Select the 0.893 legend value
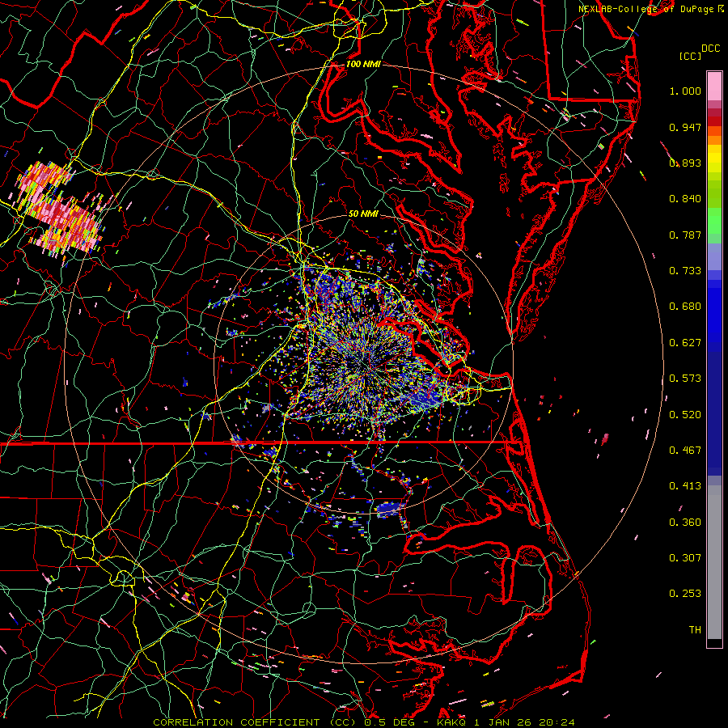Viewport: 728px width, 728px height. pos(685,163)
